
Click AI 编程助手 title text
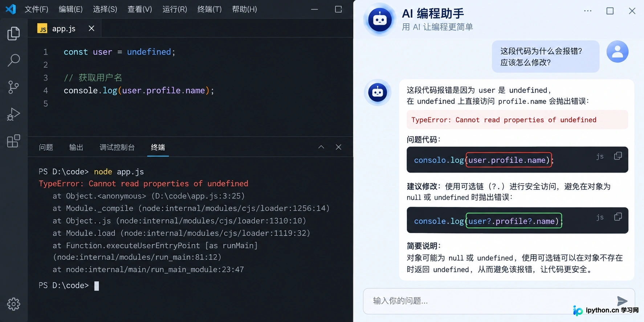(x=433, y=14)
